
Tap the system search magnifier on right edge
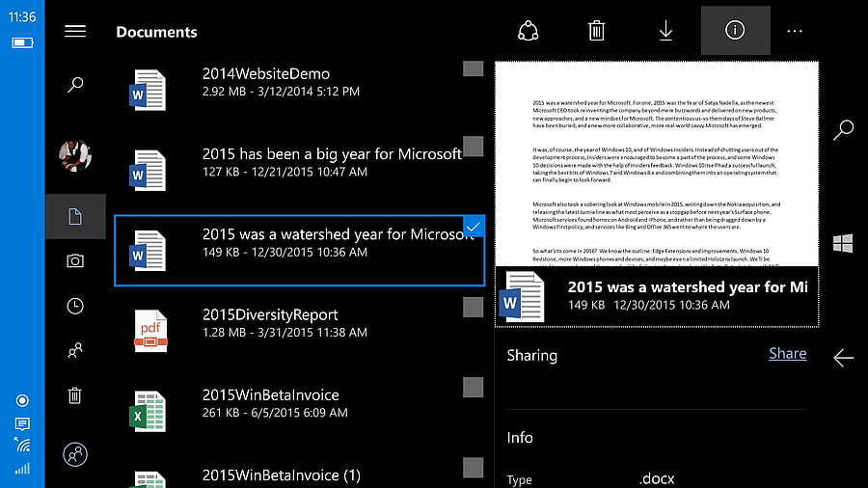(x=843, y=130)
